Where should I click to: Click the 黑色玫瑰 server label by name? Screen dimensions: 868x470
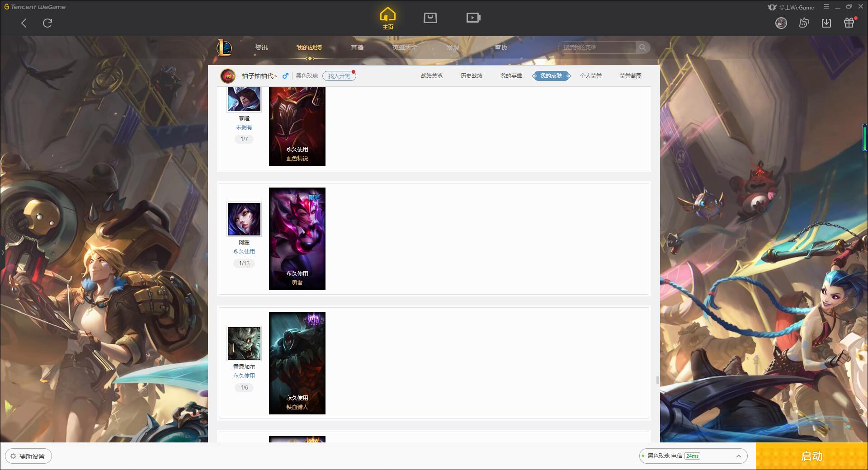point(307,76)
